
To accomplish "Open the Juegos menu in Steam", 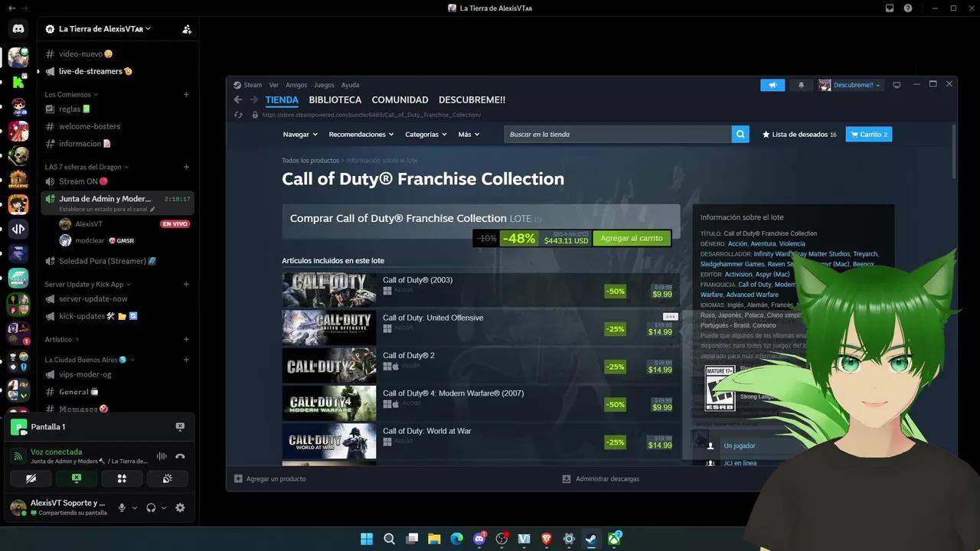I will coord(324,85).
